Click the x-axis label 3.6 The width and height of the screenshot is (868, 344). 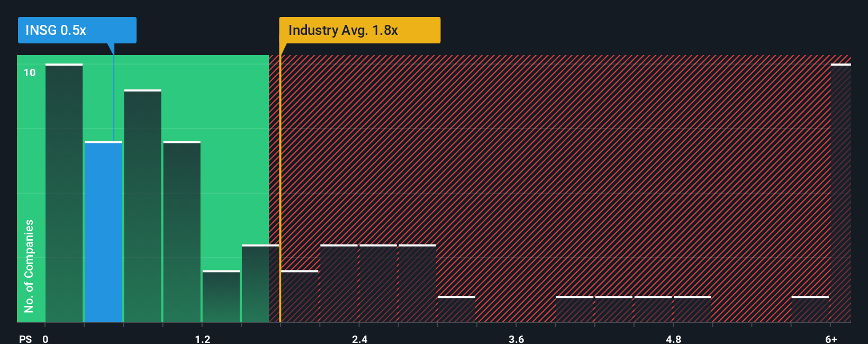[x=516, y=339]
